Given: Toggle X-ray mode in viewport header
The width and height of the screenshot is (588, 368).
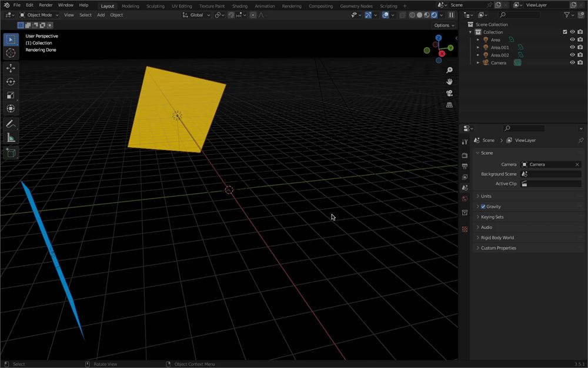Looking at the screenshot, I should point(402,15).
